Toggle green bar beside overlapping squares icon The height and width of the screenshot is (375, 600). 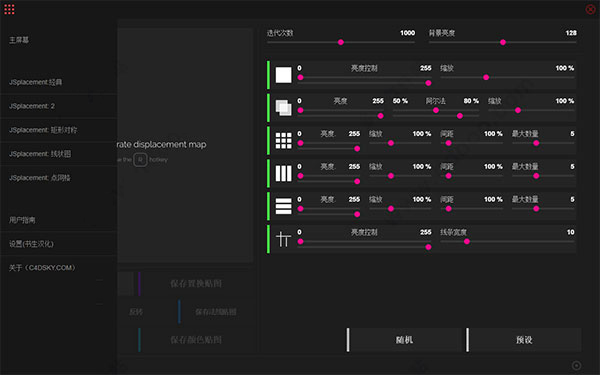(268, 108)
